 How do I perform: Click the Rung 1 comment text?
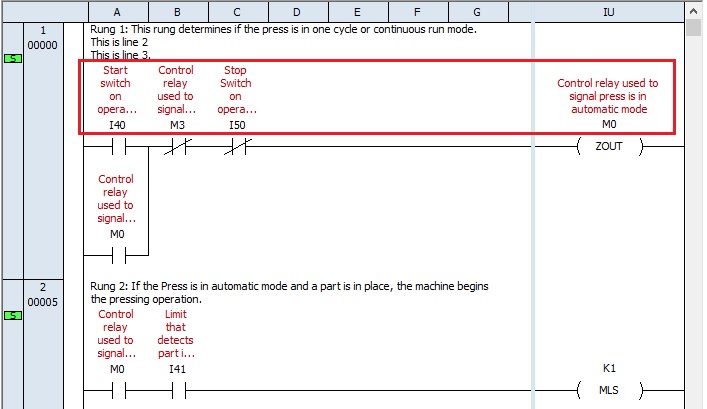pyautogui.click(x=283, y=29)
